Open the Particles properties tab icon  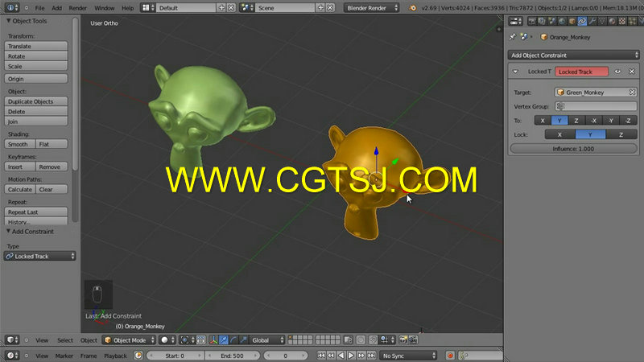pos(632,21)
